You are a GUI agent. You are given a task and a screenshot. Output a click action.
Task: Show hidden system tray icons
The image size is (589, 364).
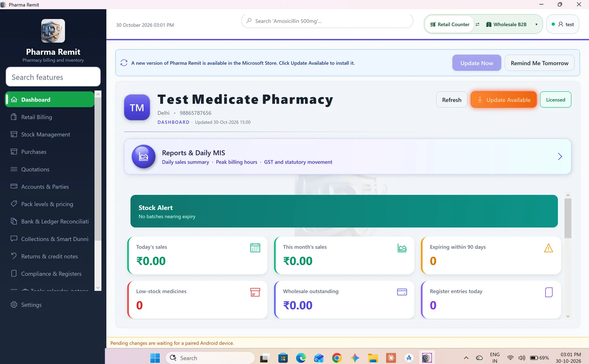tap(466, 358)
